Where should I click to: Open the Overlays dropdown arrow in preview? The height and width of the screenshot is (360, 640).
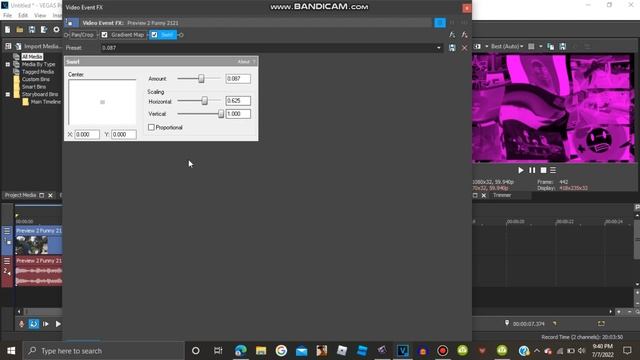[541, 47]
